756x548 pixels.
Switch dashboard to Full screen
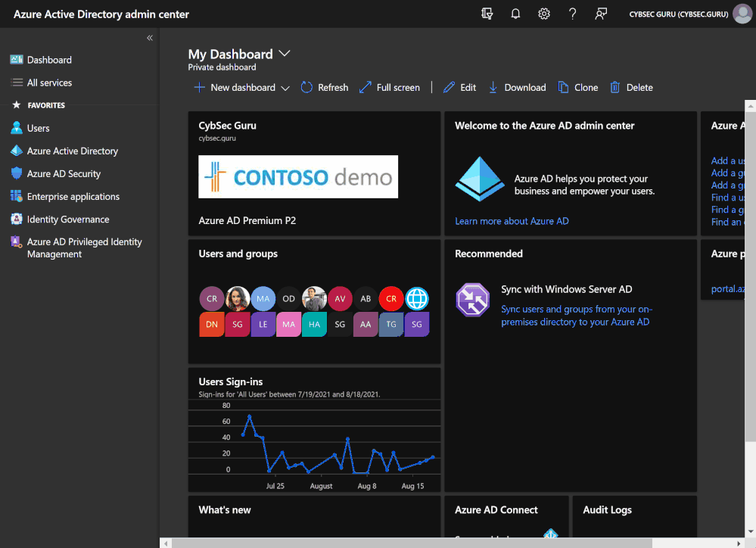tap(390, 87)
